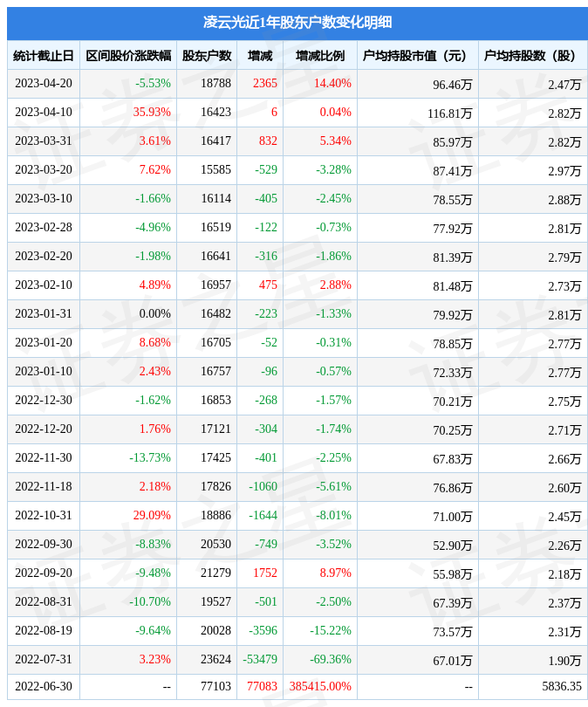588x707 pixels.
Task: Select the market value 81.39万
Action: [453, 257]
